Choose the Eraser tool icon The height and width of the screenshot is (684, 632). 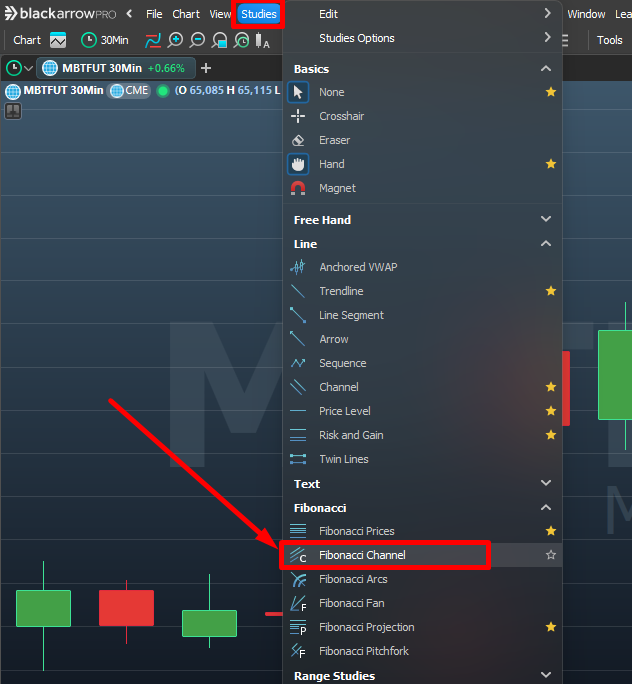coord(298,140)
